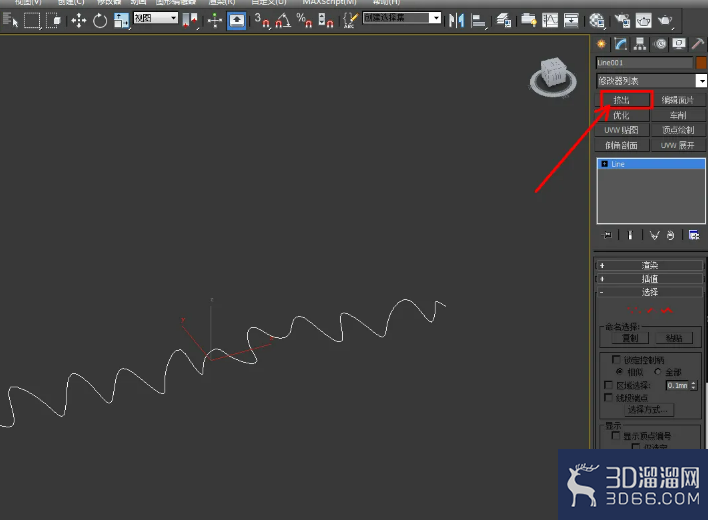The image size is (708, 520).
Task: Enable the 锁定控制柄 checkbox
Action: point(616,359)
